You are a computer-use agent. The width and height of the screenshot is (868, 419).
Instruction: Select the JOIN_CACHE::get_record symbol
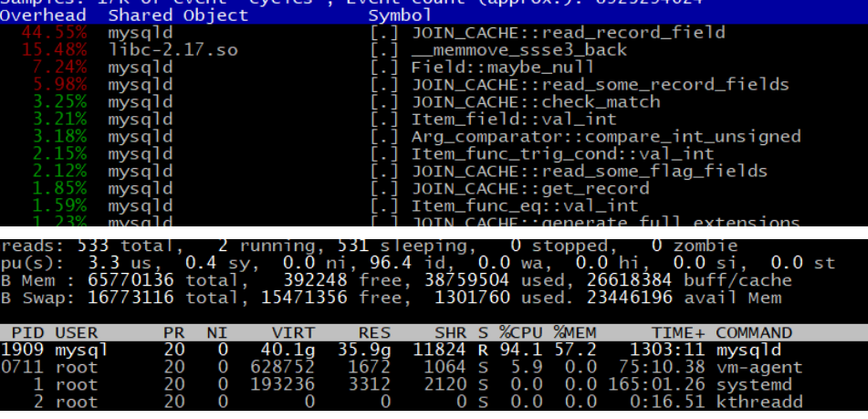[529, 189]
